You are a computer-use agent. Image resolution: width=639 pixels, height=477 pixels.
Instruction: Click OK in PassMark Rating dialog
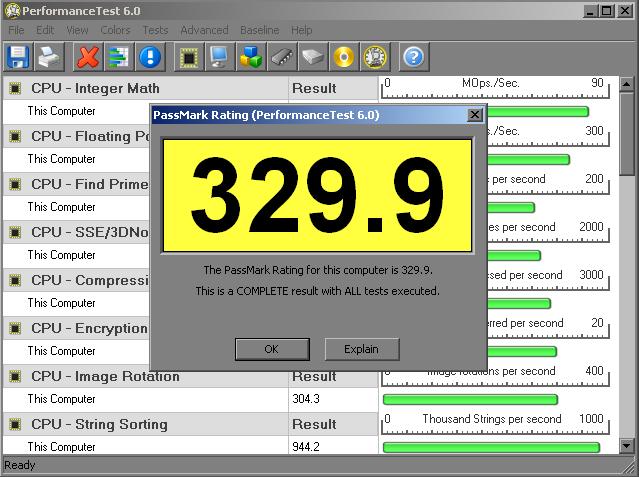click(x=272, y=349)
